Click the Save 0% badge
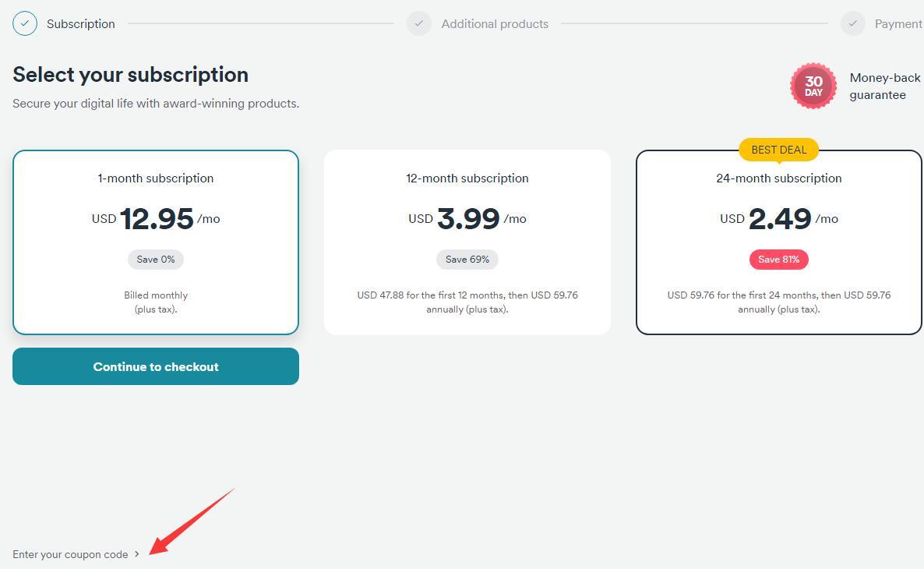 (156, 260)
